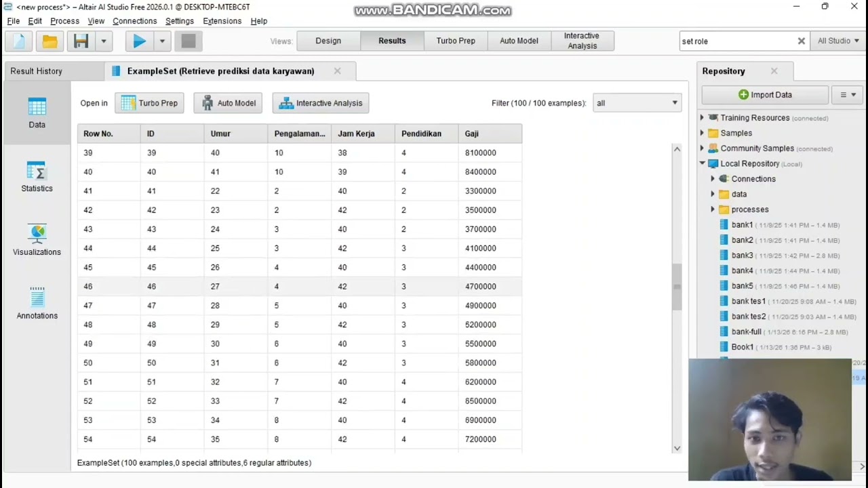Open the run options dropdown arrow
The height and width of the screenshot is (488, 868).
[x=162, y=41]
